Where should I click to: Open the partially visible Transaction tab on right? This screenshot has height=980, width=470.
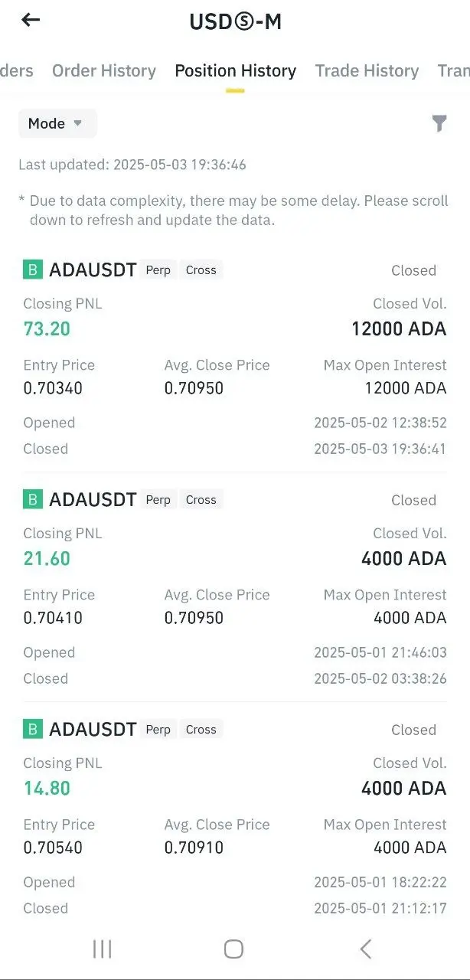click(453, 70)
